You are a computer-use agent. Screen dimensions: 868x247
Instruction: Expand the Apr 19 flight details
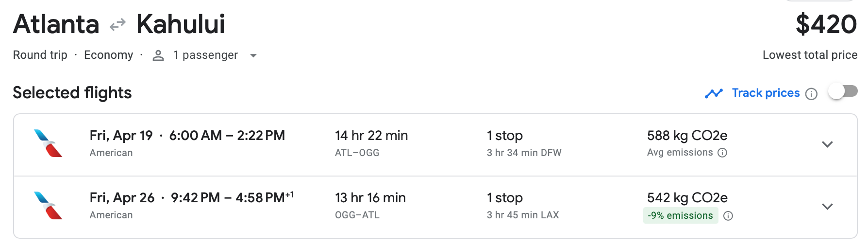click(827, 144)
